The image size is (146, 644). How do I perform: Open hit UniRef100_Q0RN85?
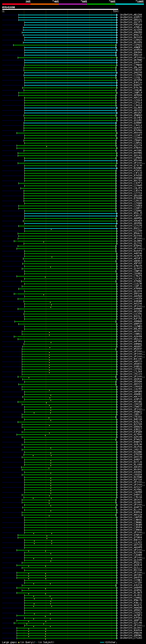pos(131,309)
